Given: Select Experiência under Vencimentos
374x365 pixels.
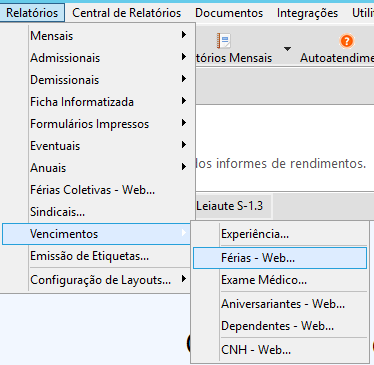Looking at the screenshot, I should (x=280, y=234).
